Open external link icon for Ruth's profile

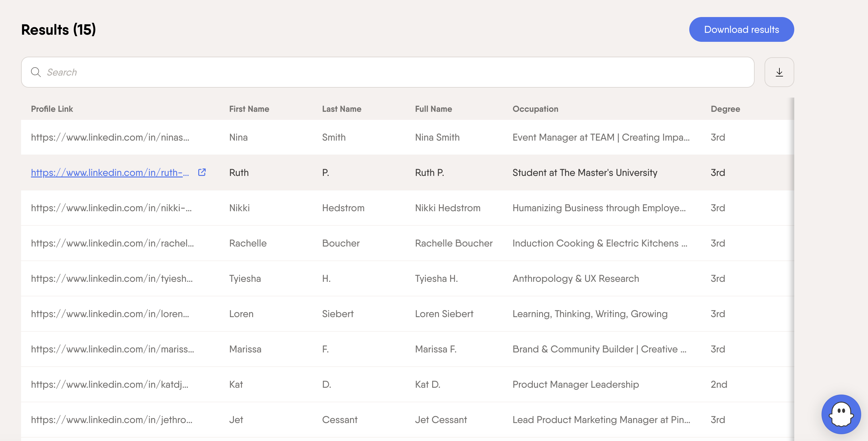[201, 172]
